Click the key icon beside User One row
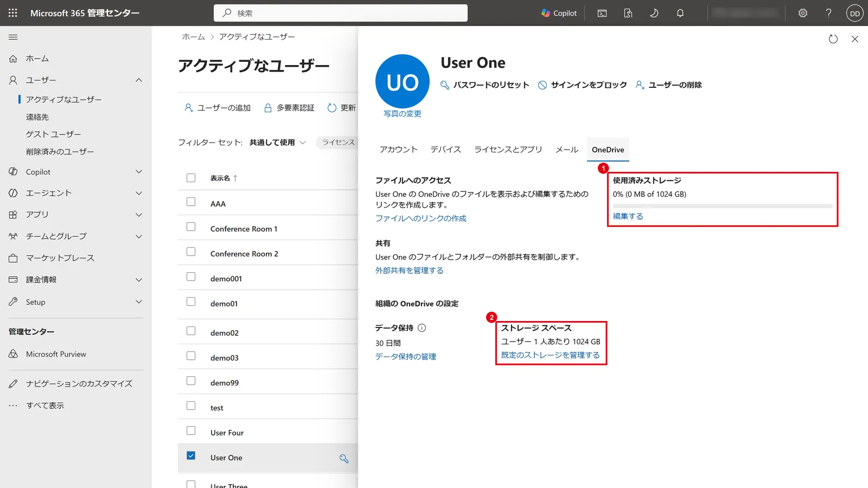This screenshot has height=488, width=868. pos(344,459)
